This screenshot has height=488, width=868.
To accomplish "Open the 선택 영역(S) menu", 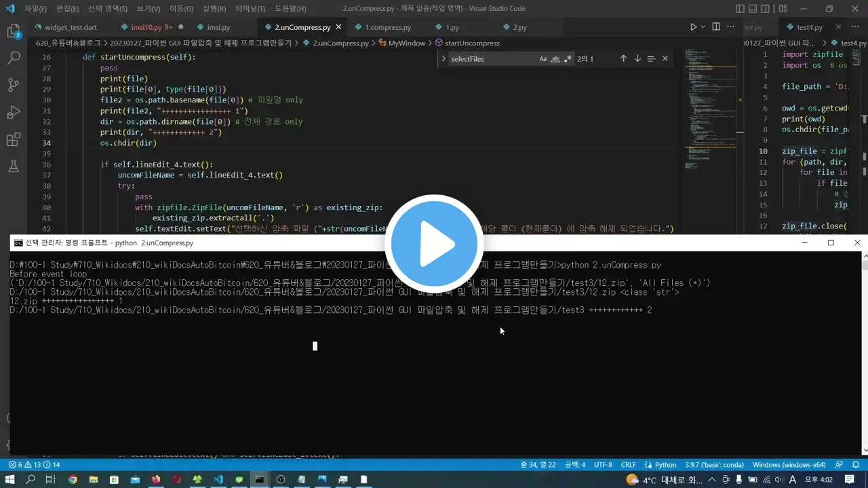I will 108,9.
